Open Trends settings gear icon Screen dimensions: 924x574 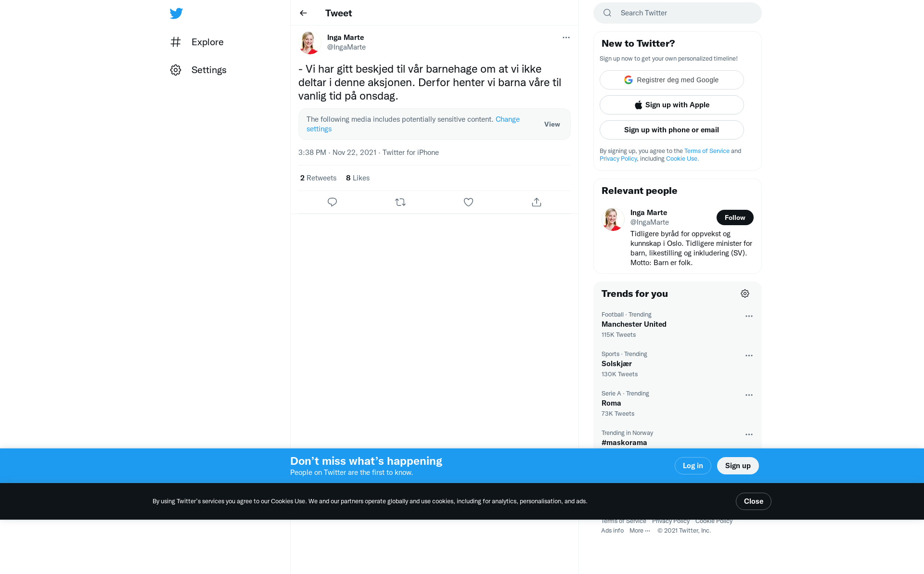pyautogui.click(x=745, y=293)
